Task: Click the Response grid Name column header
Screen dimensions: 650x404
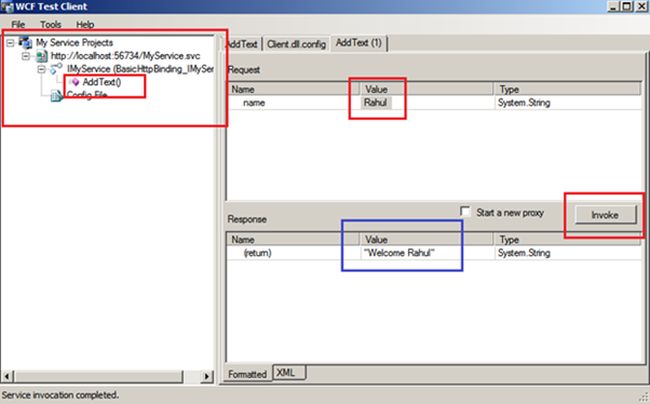Action: pos(293,239)
